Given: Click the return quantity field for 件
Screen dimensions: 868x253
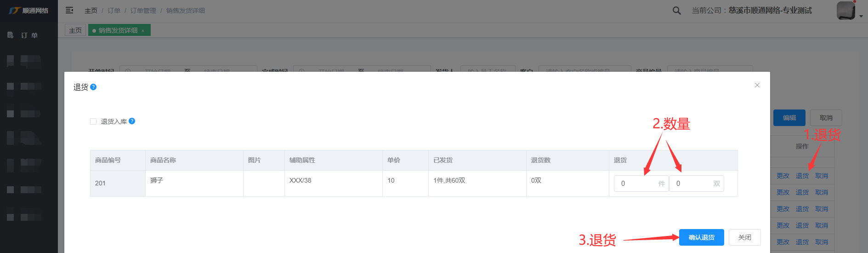Looking at the screenshot, I should tap(636, 184).
